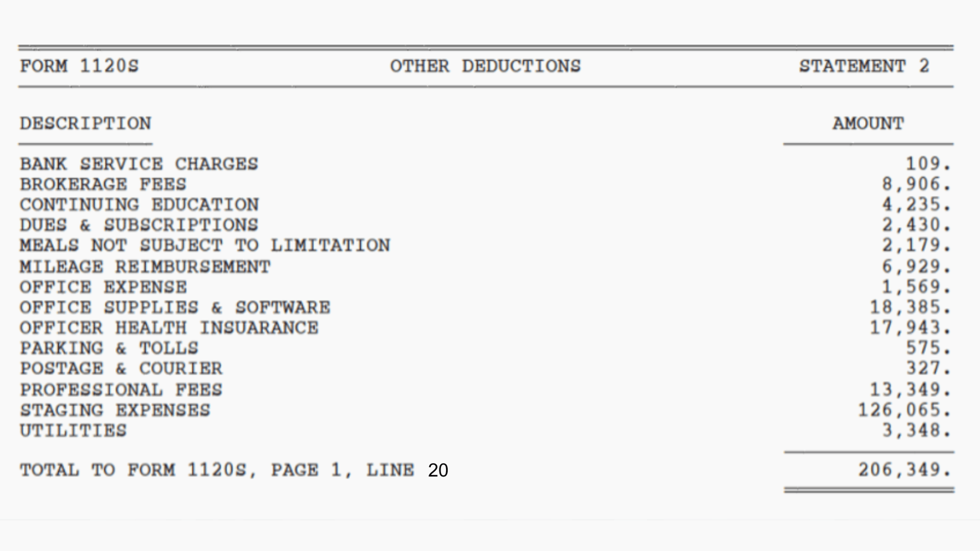980x551 pixels.
Task: Click the POSTAGE & COURIER amount 327
Action: point(928,368)
